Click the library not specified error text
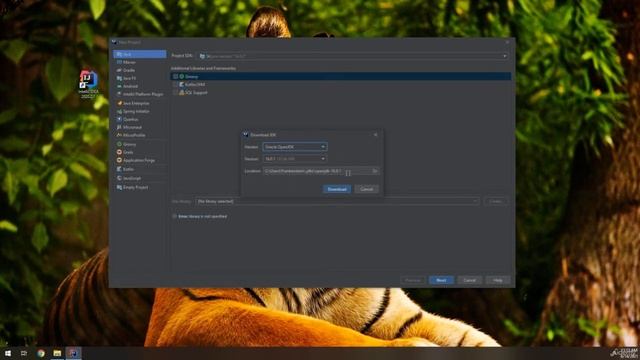This screenshot has height=360, width=640. click(x=202, y=216)
